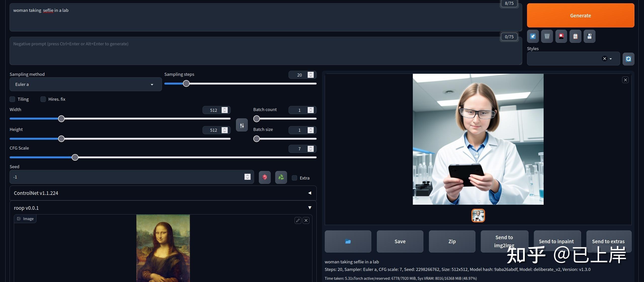Click the clipboard apply styles icon

[575, 36]
